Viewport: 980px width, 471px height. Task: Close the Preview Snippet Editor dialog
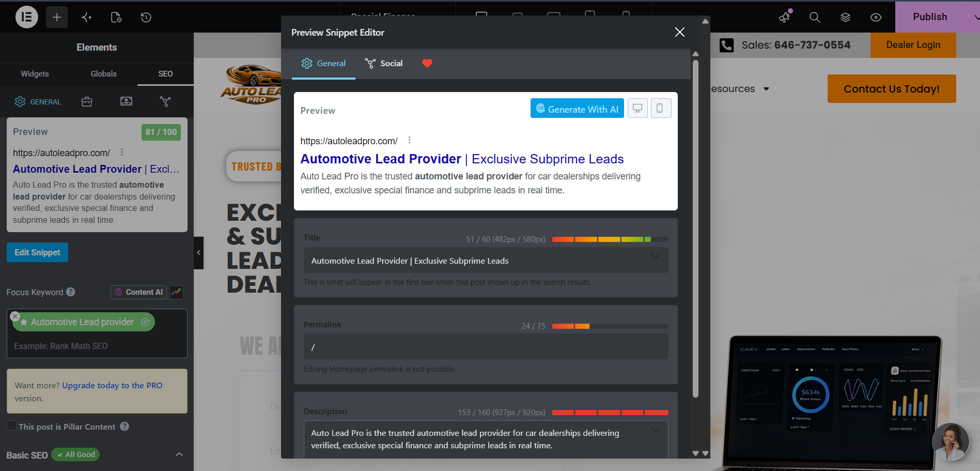(680, 32)
